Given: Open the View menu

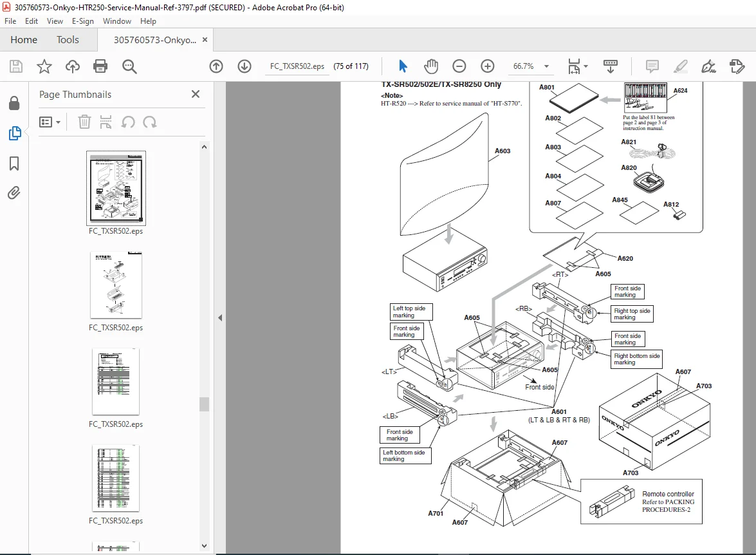Looking at the screenshot, I should 55,21.
